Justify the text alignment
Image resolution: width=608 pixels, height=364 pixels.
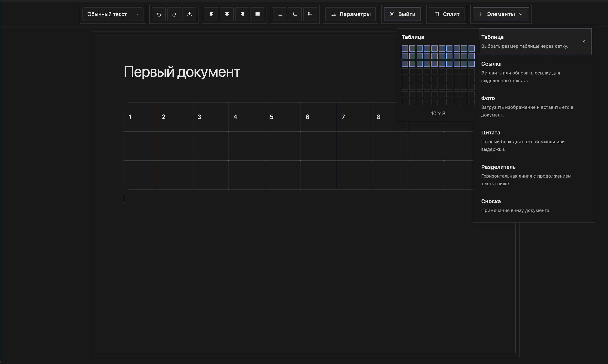(x=257, y=14)
